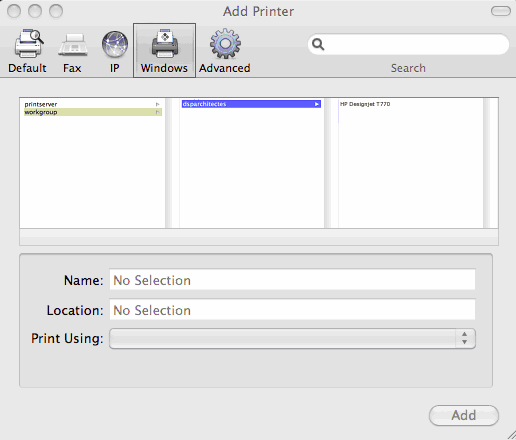The width and height of the screenshot is (516, 440).
Task: Select the HP Designjet T770 printer
Action: 365,104
